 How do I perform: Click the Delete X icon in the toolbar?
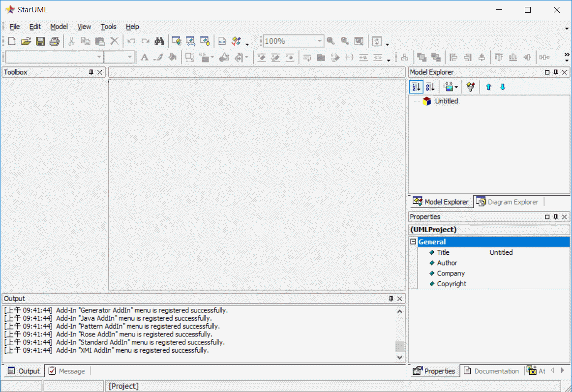114,41
